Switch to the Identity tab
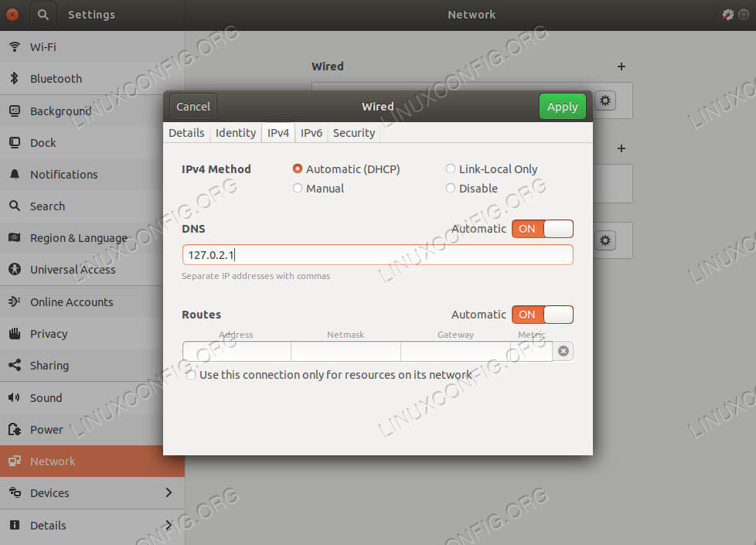The height and width of the screenshot is (545, 756). click(x=236, y=133)
